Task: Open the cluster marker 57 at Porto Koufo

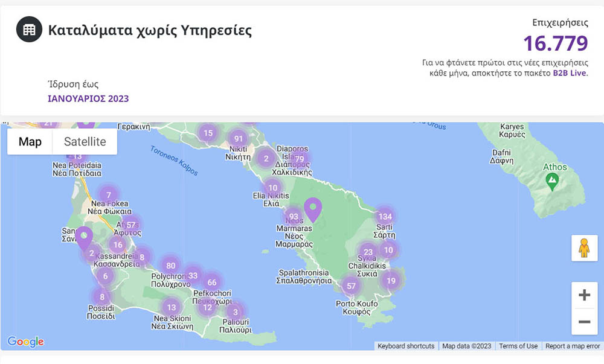Action: coord(351,286)
